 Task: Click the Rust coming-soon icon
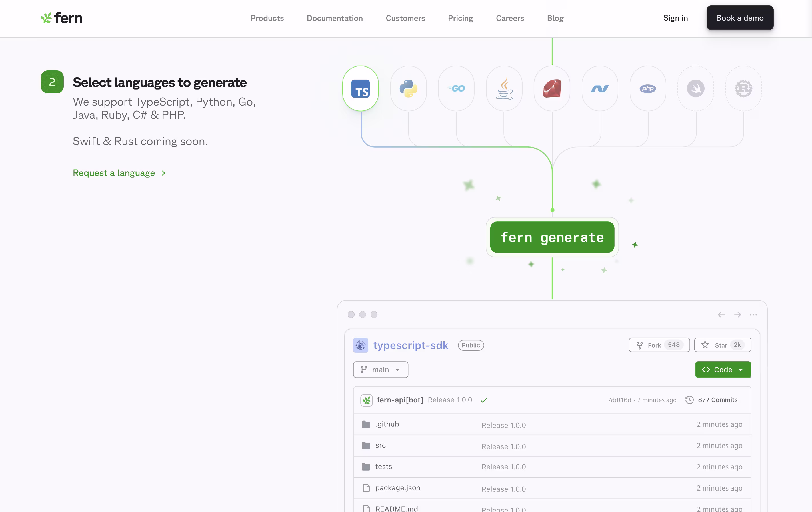click(743, 88)
